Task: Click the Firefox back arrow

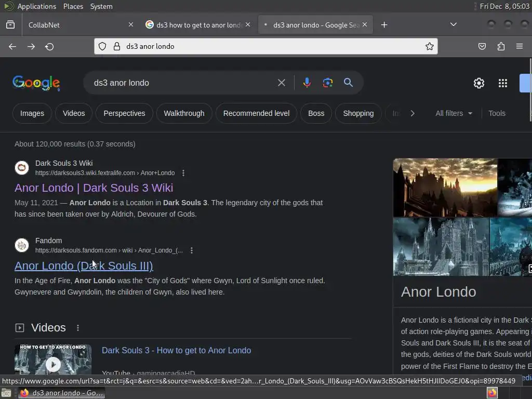Action: tap(12, 46)
